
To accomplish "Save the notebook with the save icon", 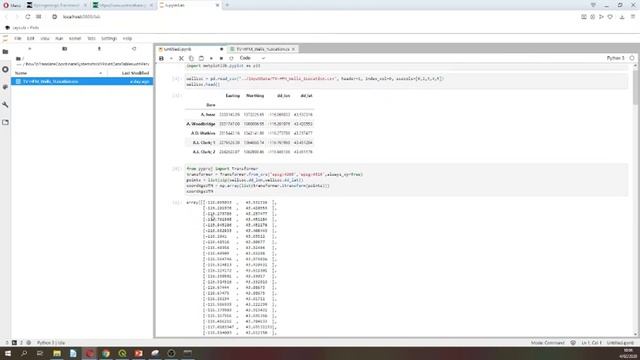I will point(161,58).
